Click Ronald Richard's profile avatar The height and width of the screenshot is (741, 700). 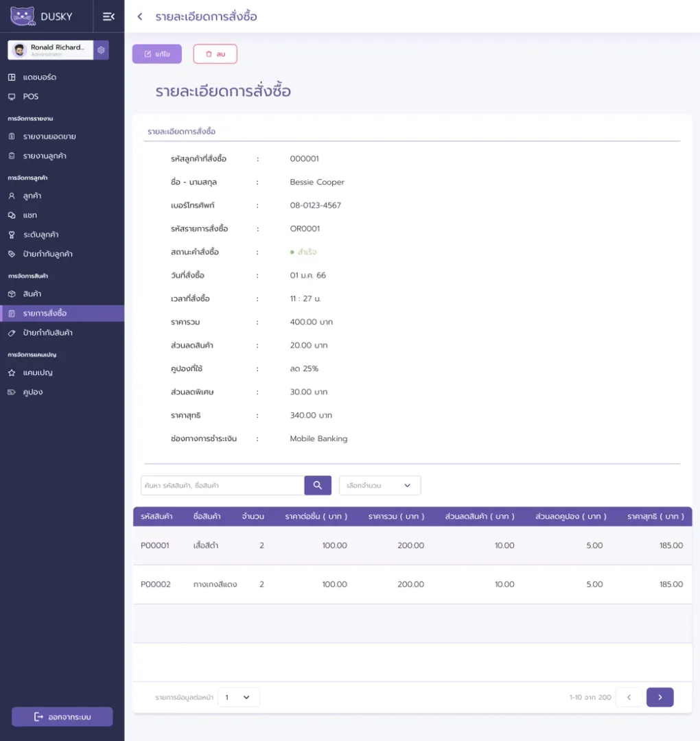pos(19,50)
